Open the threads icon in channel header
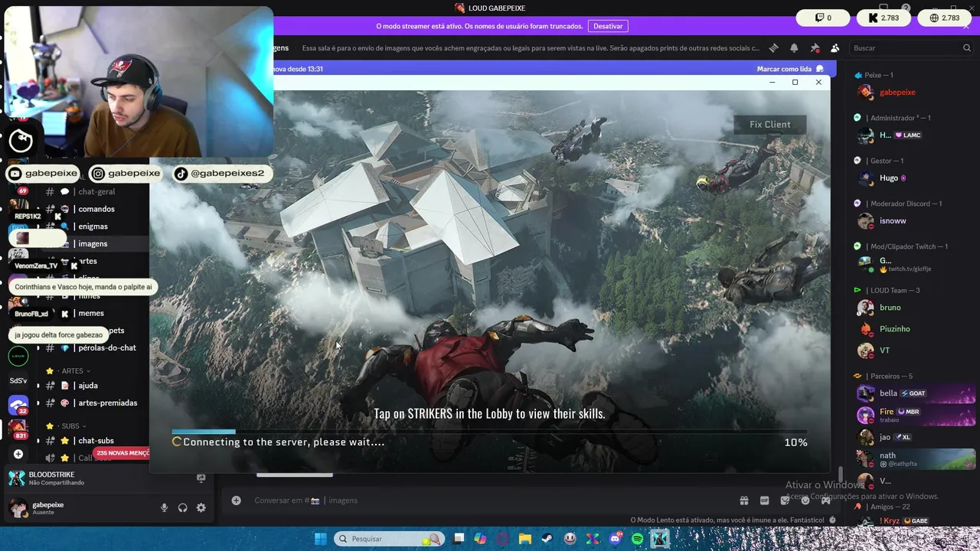This screenshot has height=551, width=980. [773, 47]
